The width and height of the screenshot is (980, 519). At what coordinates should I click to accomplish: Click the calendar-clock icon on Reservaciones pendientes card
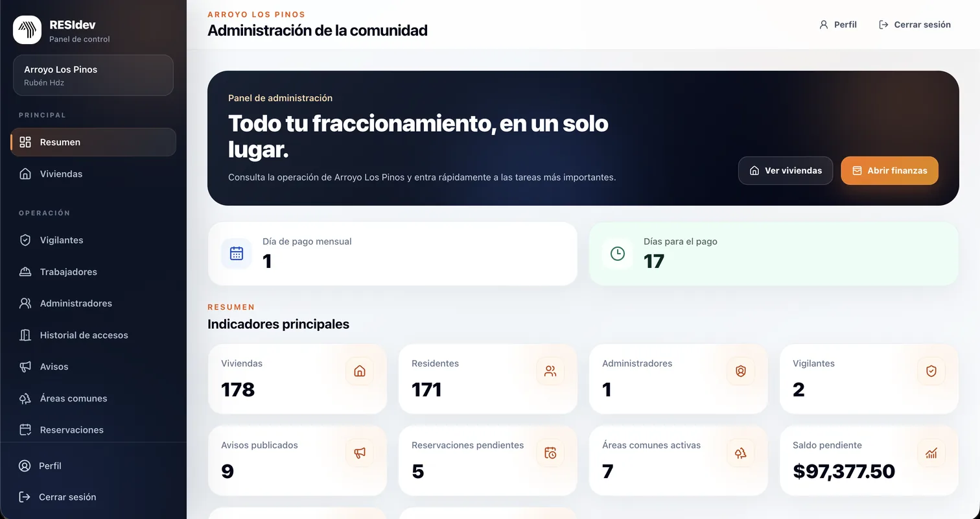pos(550,453)
